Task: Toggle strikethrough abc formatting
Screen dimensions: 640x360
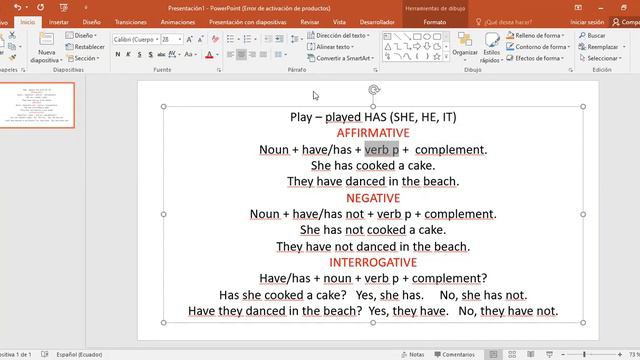Action: coord(161,54)
